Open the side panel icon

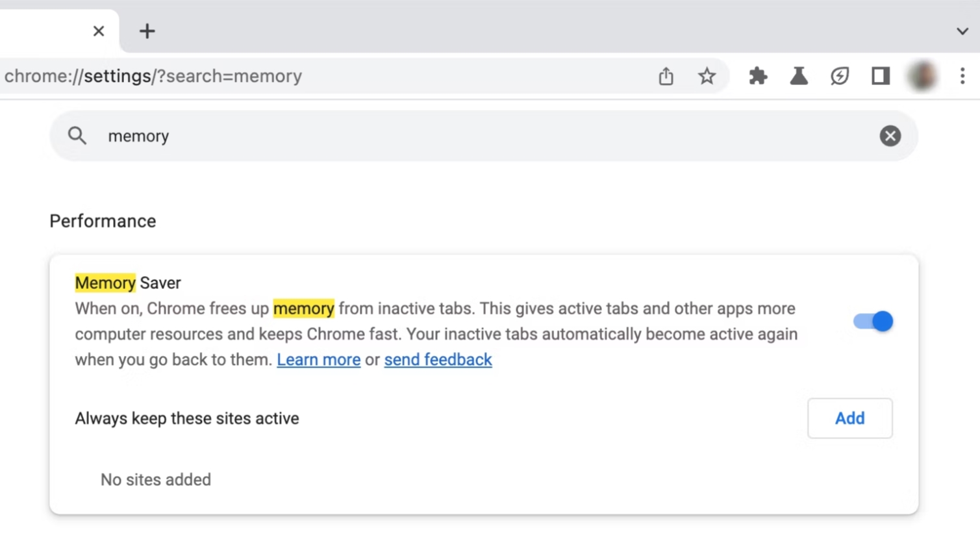coord(880,76)
